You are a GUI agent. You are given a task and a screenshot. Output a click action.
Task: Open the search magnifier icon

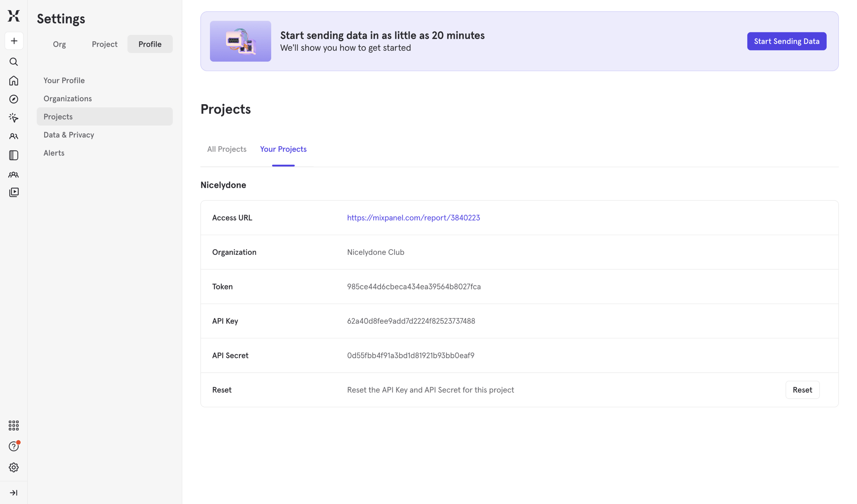(14, 62)
